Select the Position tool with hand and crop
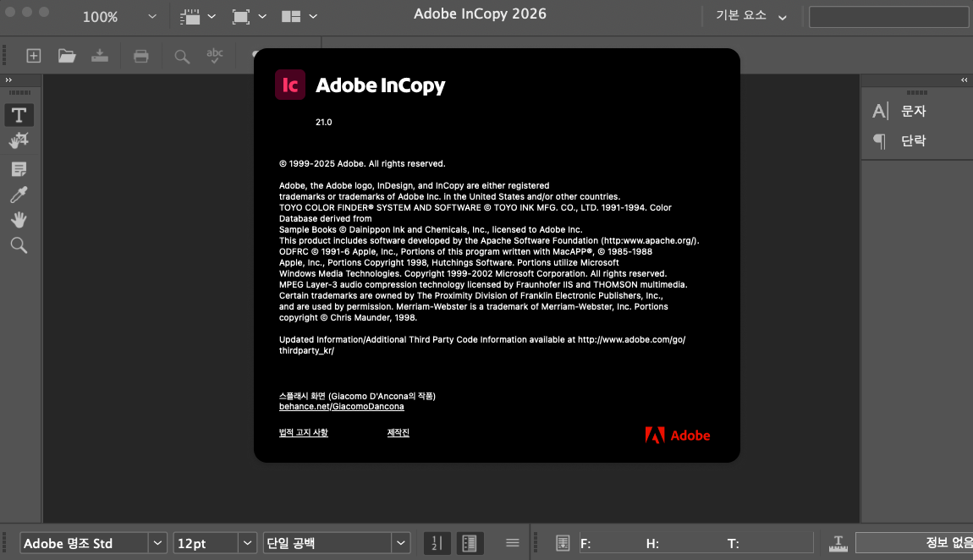The image size is (973, 560). [19, 141]
